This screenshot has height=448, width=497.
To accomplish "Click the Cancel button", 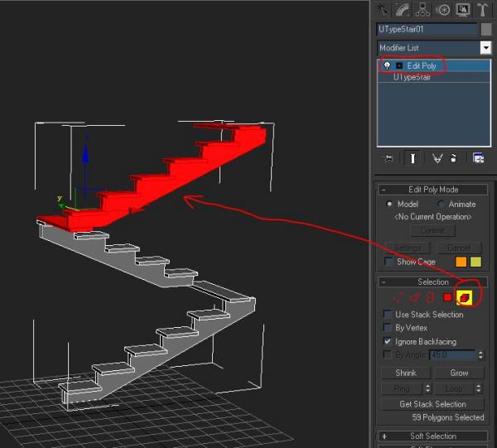I will (x=459, y=248).
